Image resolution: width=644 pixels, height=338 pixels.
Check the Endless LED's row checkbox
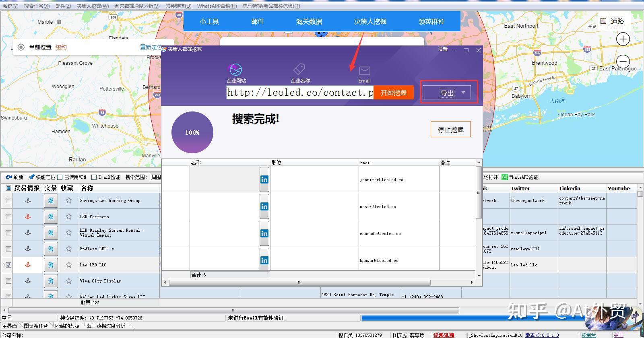[8, 249]
